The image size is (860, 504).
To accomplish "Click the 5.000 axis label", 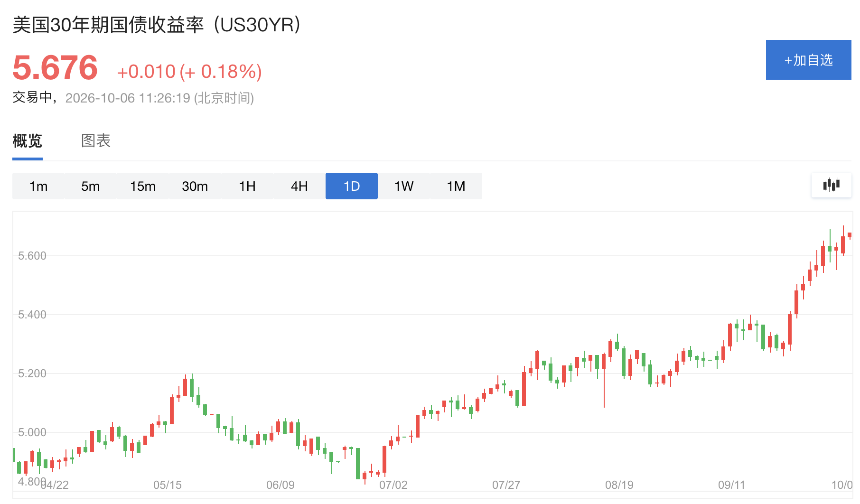I will pos(32,432).
